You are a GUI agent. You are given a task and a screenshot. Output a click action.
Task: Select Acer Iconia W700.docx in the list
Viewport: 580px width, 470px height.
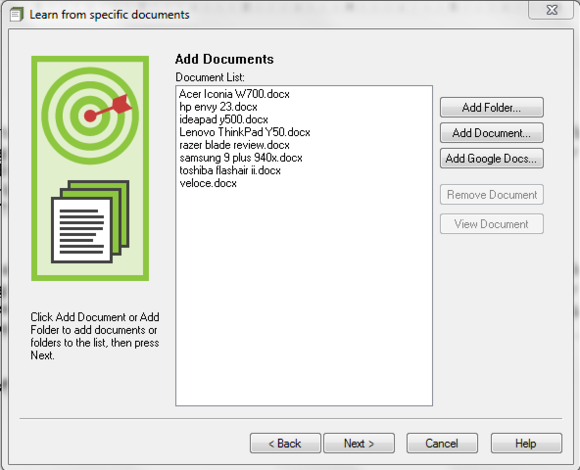coord(234,94)
